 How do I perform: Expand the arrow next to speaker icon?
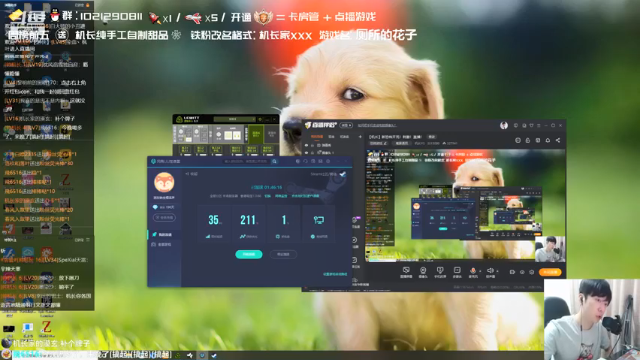[x=498, y=271]
